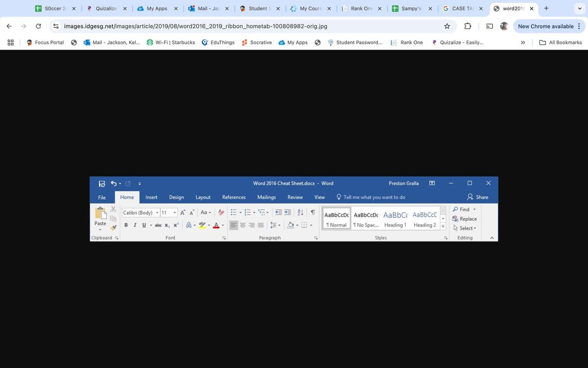Viewport: 588px width, 368px height.
Task: Switch to the Design ribbon tab
Action: click(176, 197)
